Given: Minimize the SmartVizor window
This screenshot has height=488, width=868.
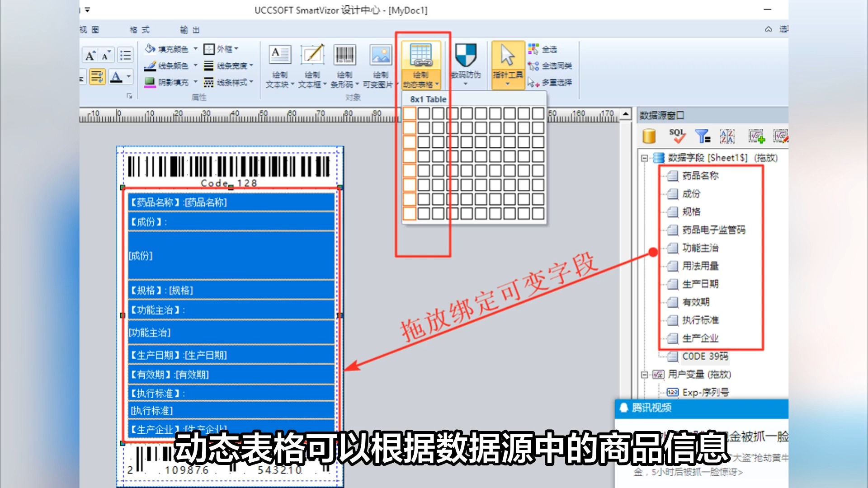Looking at the screenshot, I should 768,9.
